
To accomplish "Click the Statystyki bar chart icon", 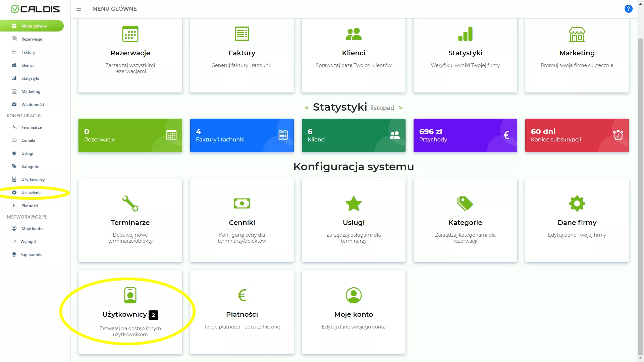I will coord(465,34).
